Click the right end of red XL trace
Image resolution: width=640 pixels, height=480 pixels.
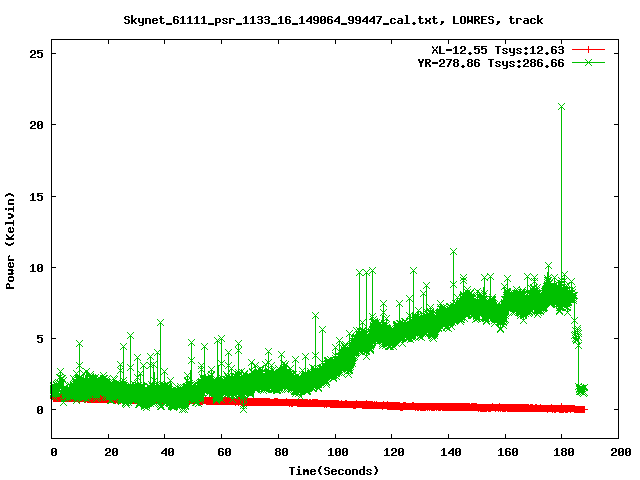[583, 409]
